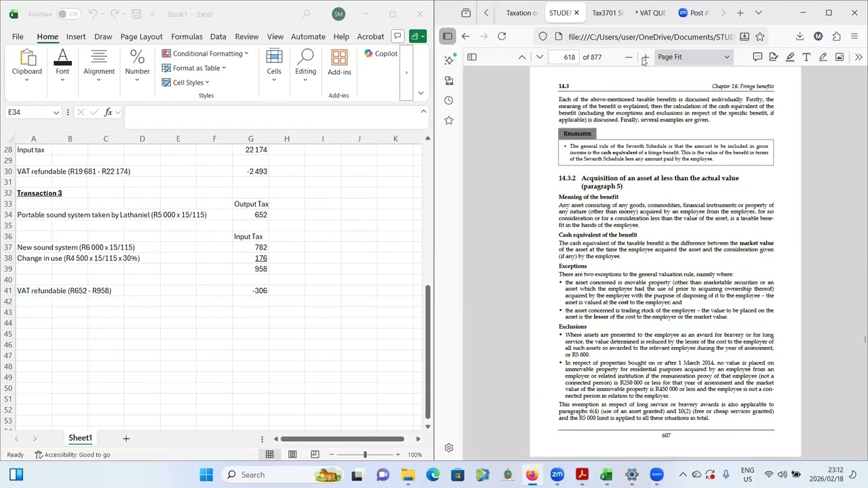Image resolution: width=868 pixels, height=488 pixels.
Task: Collapse the Excel ribbon with the chevron
Action: pos(420,94)
